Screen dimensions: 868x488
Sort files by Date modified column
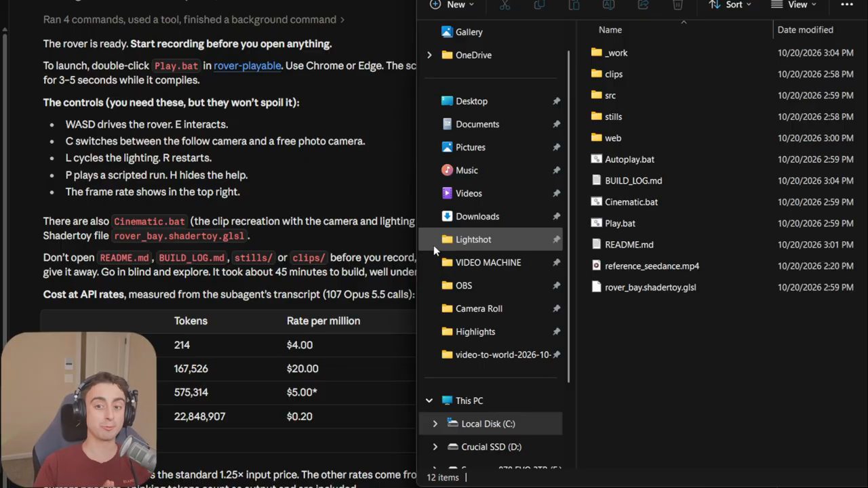(805, 30)
